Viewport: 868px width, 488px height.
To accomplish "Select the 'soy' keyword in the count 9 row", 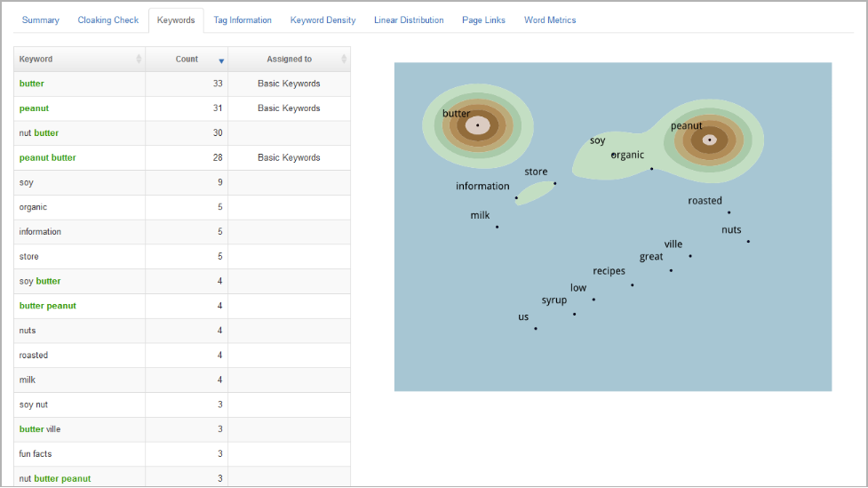I will click(x=26, y=183).
